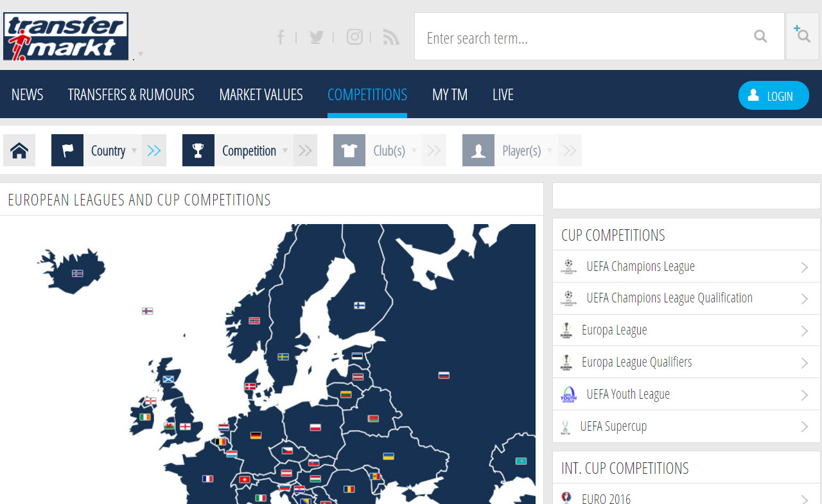Choose the Estonia flag on the map
822x504 pixels.
point(357,356)
